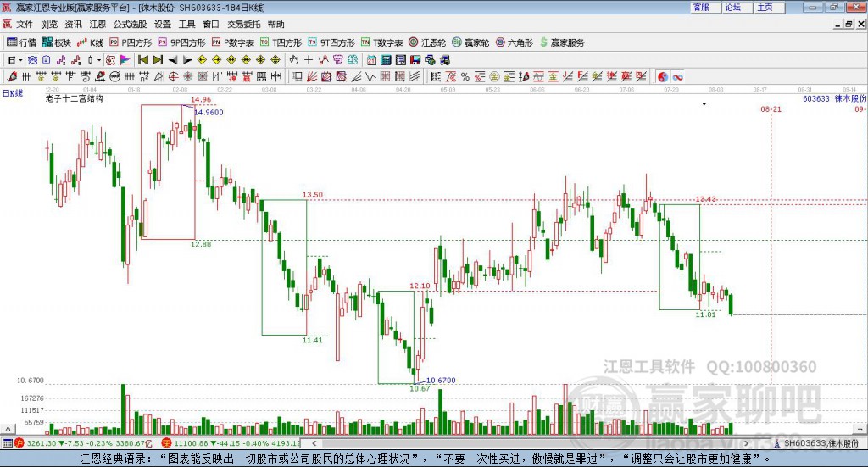Open the 9P四方形 tool
Viewport: 868px width, 467px height.
(x=181, y=42)
